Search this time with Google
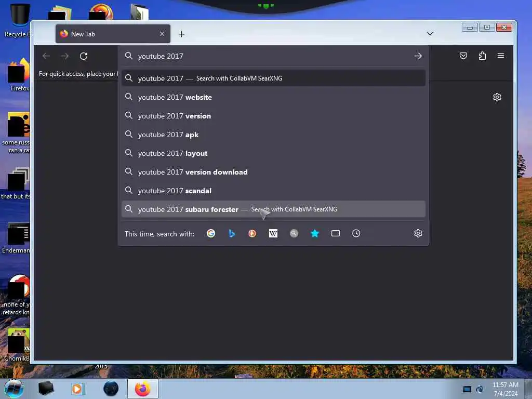The width and height of the screenshot is (532, 399). (x=211, y=233)
